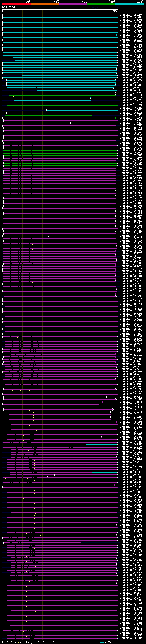Image resolution: width=146 pixels, height=644 pixels.
Task: Select label UniRef100_C6TLU9
Action: [131, 289]
